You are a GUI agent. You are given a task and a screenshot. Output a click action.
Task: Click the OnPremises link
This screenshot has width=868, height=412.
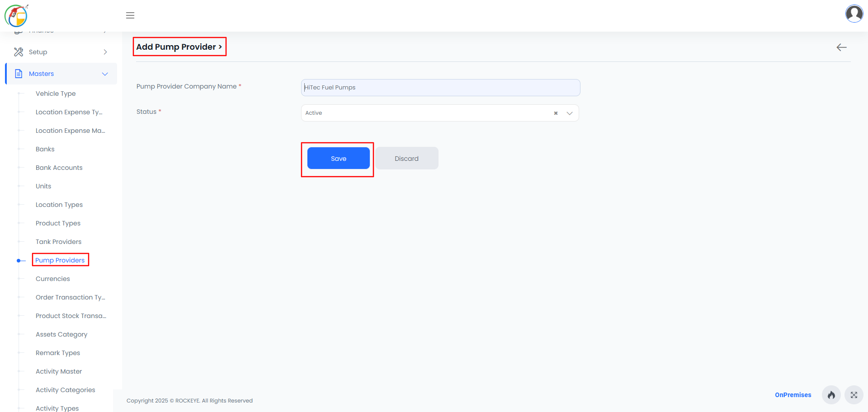coord(793,395)
